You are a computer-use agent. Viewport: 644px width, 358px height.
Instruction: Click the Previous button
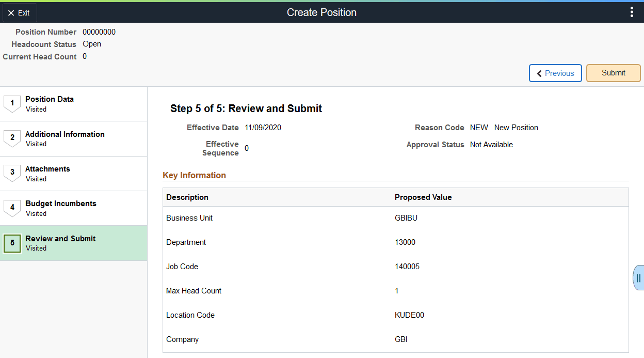[555, 73]
